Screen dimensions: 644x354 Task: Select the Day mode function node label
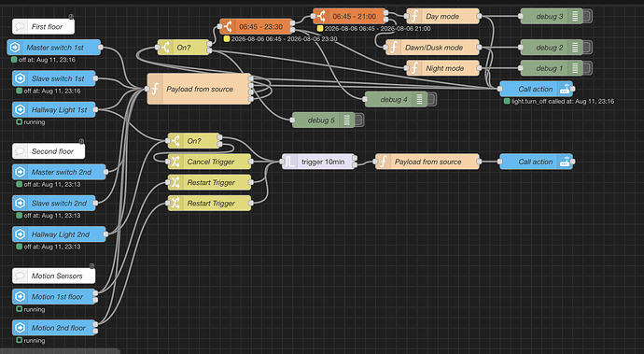[x=442, y=17]
